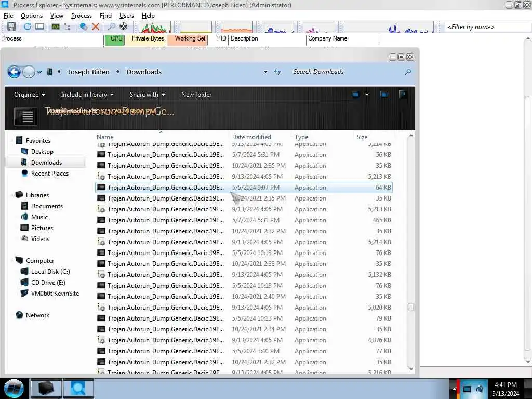Click the Downloads breadcrumb in address bar
This screenshot has height=399, width=532.
(144, 72)
